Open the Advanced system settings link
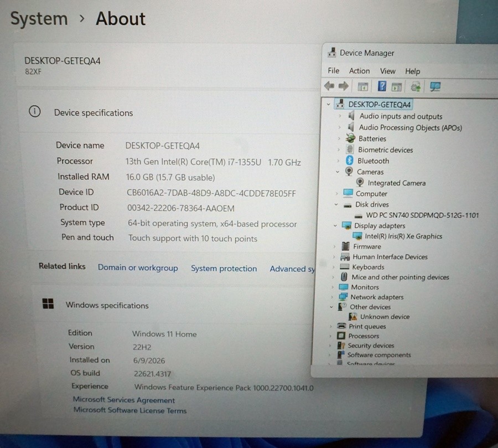 click(x=292, y=269)
